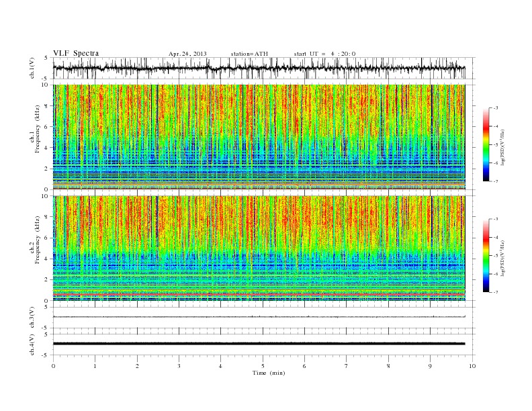This screenshot has width=532, height=411.
Task: Click the ch.1 spectrogram color bar
Action: tap(486, 144)
